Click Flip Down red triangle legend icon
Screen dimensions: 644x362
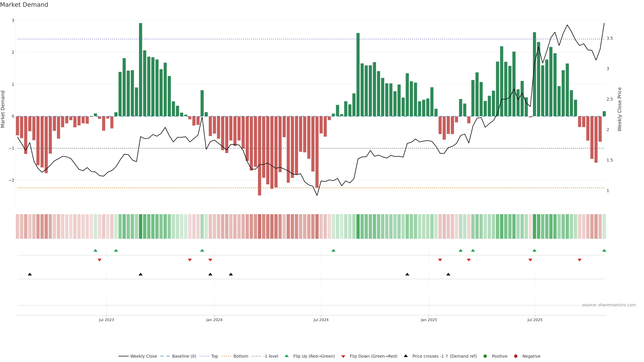tap(343, 356)
